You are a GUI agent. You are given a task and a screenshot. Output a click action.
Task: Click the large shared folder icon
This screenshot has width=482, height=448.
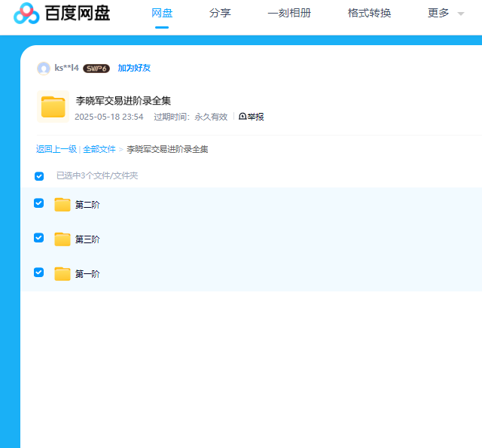point(53,106)
